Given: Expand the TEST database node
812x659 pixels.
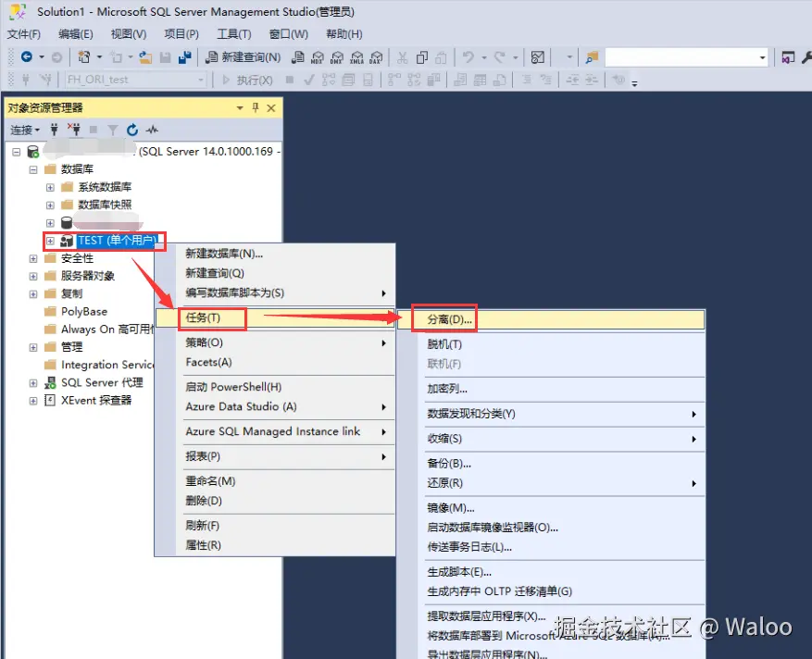Looking at the screenshot, I should pos(50,241).
